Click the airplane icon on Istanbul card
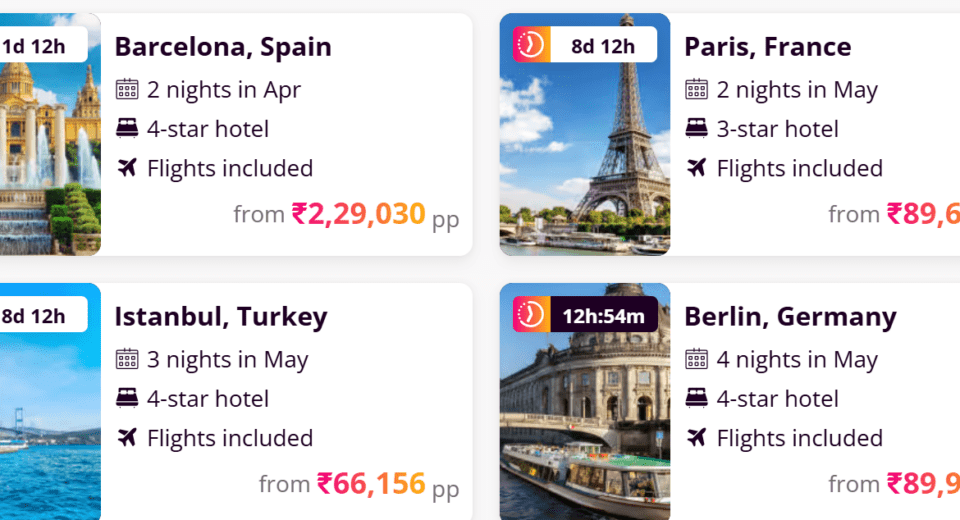 point(127,438)
